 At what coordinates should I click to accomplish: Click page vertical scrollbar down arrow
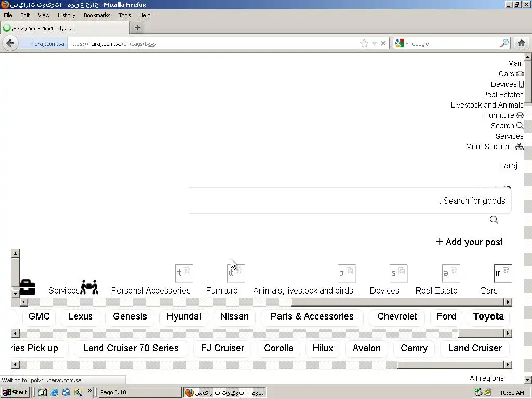point(528,380)
